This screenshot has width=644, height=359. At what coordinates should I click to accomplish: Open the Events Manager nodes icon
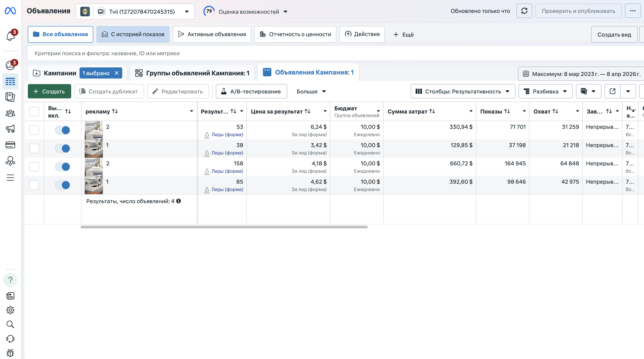coord(10,161)
